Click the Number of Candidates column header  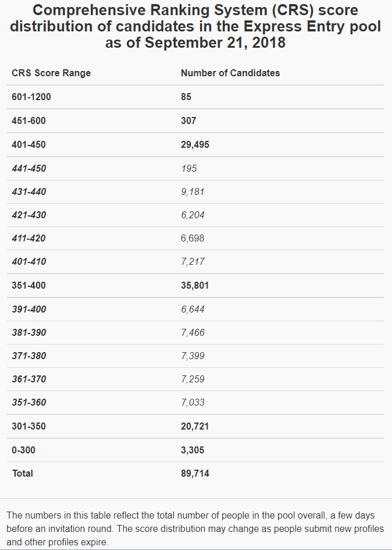tap(230, 73)
